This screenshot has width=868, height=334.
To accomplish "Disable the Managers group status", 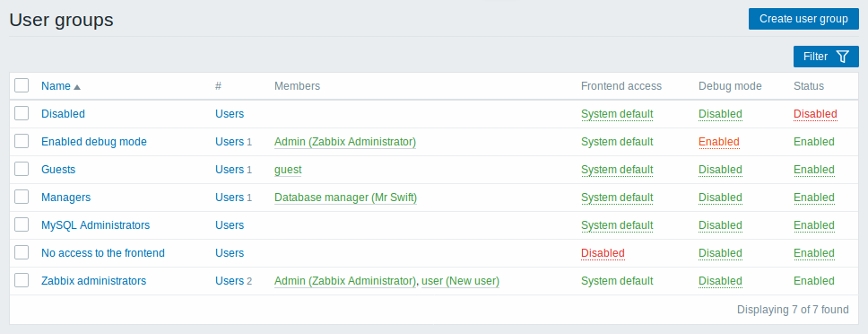I will tap(814, 198).
